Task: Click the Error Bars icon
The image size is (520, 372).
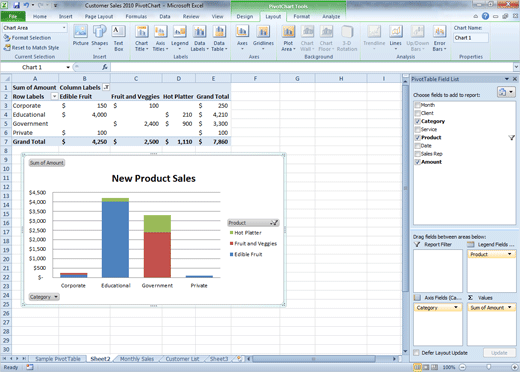Action: 439,38
